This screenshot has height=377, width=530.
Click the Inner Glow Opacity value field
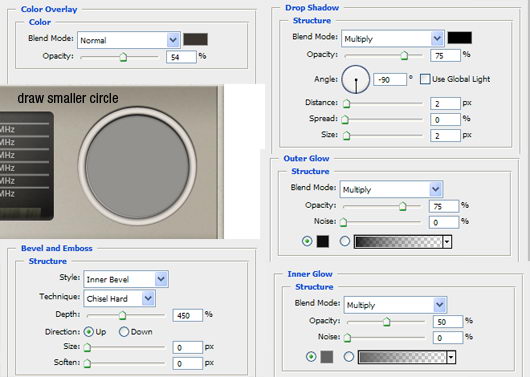(448, 322)
